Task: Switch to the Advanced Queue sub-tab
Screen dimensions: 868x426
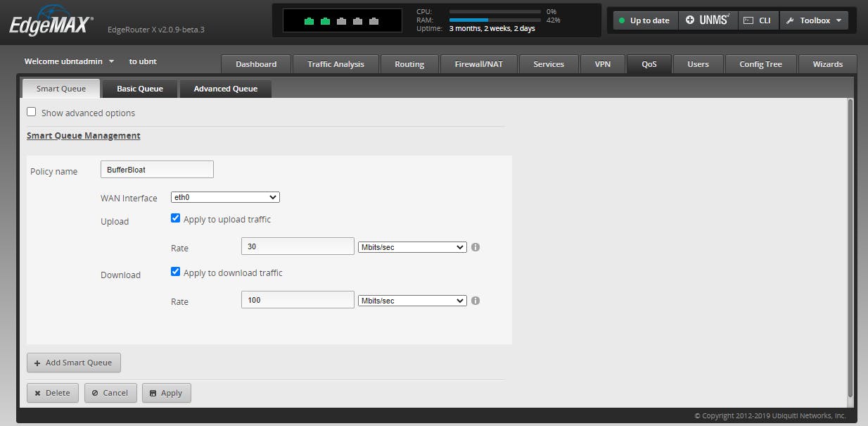Action: pos(226,89)
